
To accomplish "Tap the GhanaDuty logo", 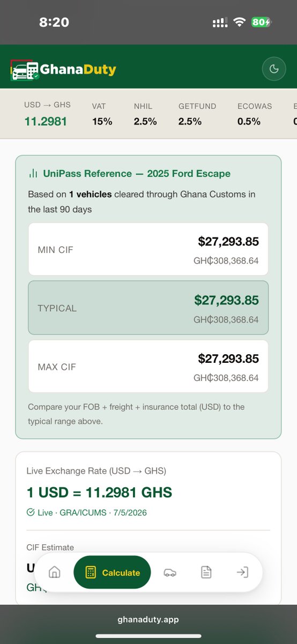I will coord(63,70).
